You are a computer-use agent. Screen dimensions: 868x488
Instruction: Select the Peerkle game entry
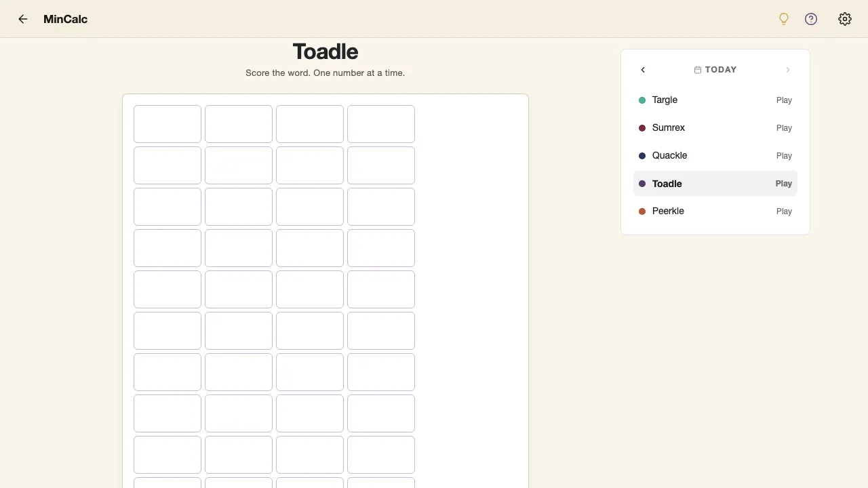point(715,211)
